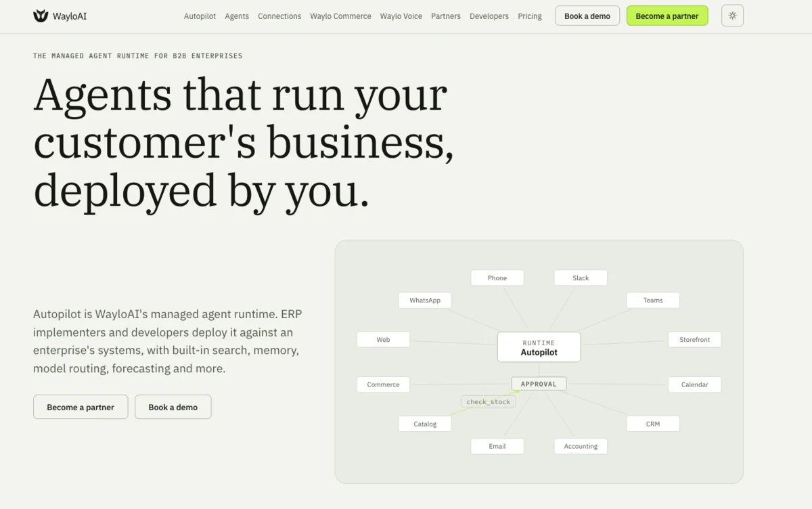Select the Web node in diagram
The width and height of the screenshot is (812, 509).
click(x=383, y=339)
